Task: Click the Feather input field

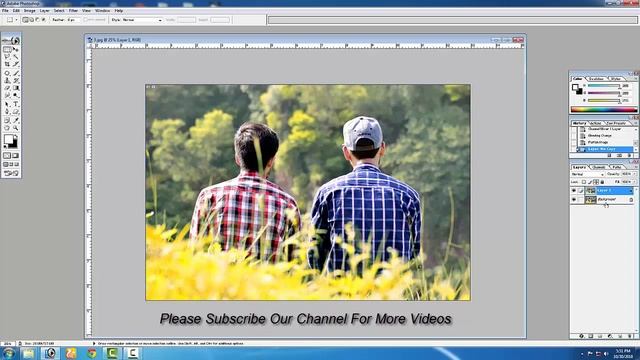Action: click(73, 20)
